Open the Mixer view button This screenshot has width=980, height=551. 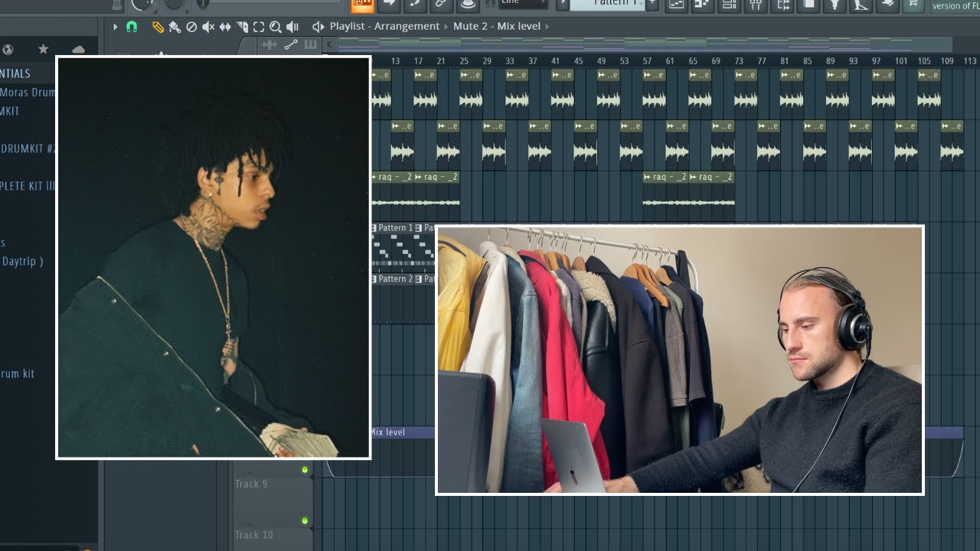point(756,5)
